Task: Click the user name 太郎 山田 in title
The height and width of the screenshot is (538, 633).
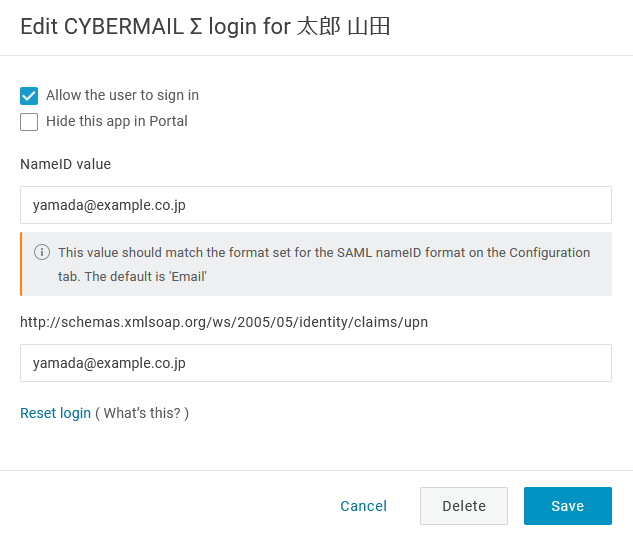Action: coord(343,27)
